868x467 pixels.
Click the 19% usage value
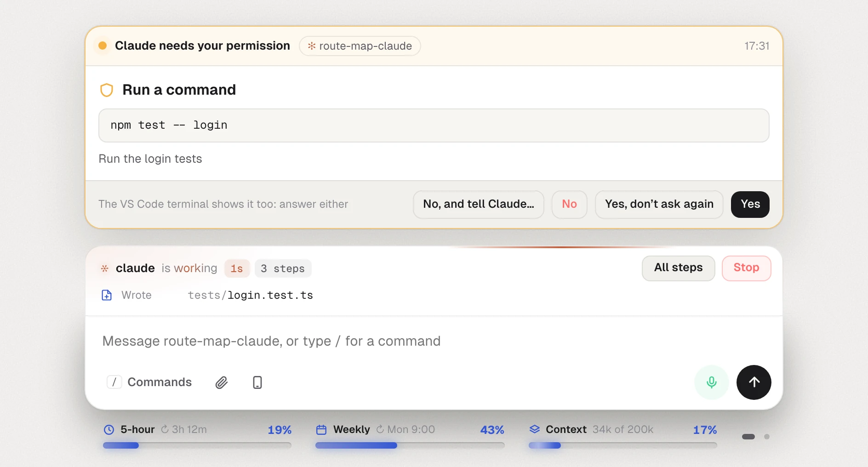(x=280, y=430)
